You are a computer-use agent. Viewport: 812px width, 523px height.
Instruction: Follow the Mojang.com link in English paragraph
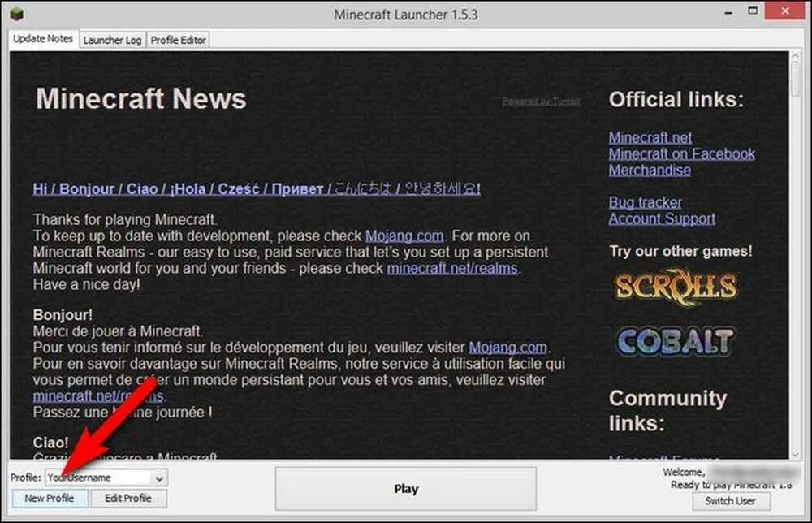(x=404, y=236)
